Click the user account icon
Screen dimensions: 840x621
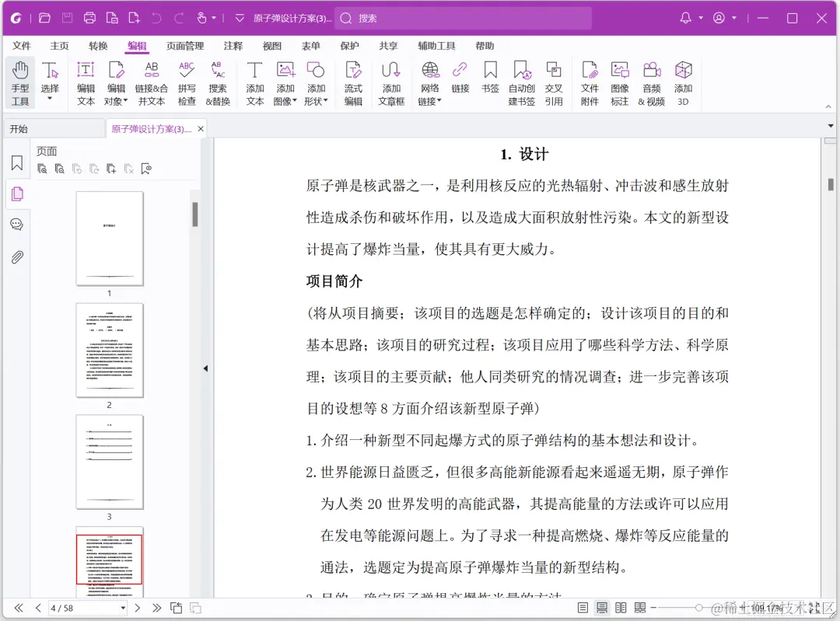point(719,18)
